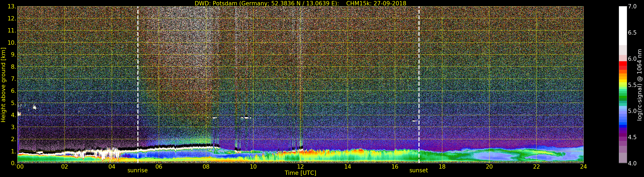Click the "sunrise" label below the time axis
The width and height of the screenshot is (644, 177).
point(138,171)
